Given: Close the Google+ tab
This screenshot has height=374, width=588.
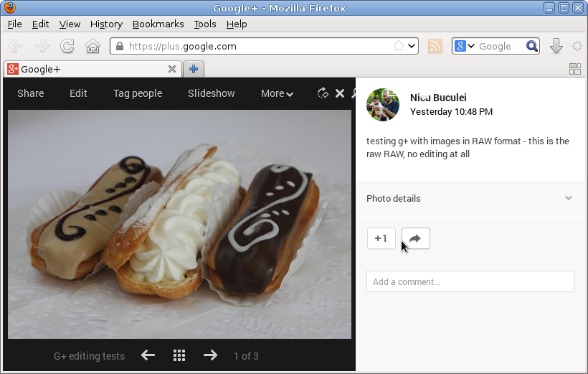Looking at the screenshot, I should [x=172, y=69].
